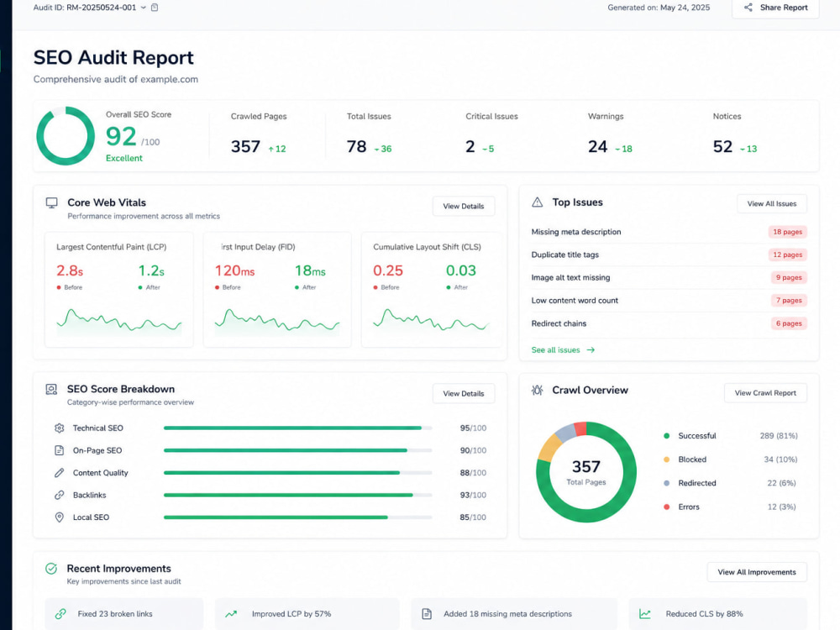Image resolution: width=840 pixels, height=630 pixels.
Task: Open View All Improvements button
Action: (757, 572)
